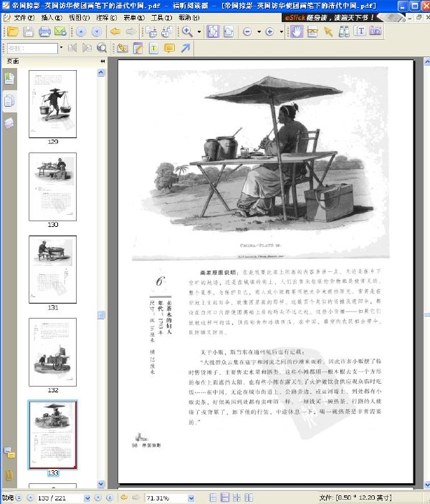Click the Fit Page view icon

tap(213, 31)
